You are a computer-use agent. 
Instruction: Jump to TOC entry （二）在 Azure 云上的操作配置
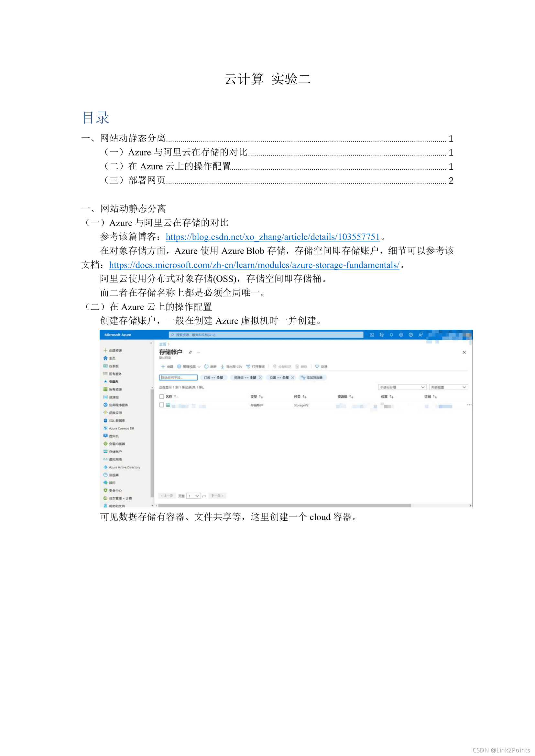(278, 166)
